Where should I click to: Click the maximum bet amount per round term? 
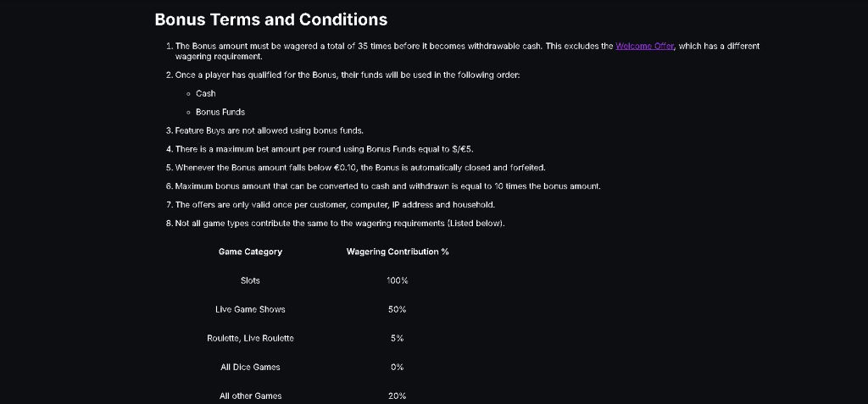point(330,149)
